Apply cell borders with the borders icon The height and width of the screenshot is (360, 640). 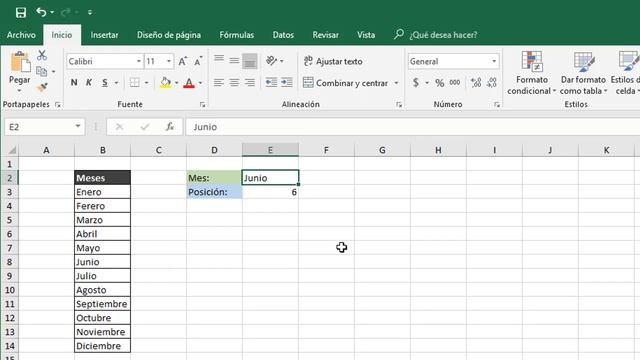(135, 83)
